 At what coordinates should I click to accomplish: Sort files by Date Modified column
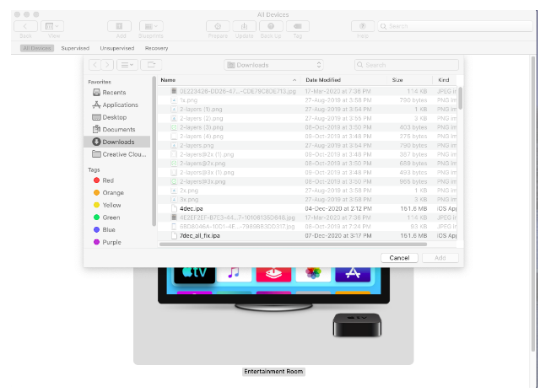tap(345, 80)
